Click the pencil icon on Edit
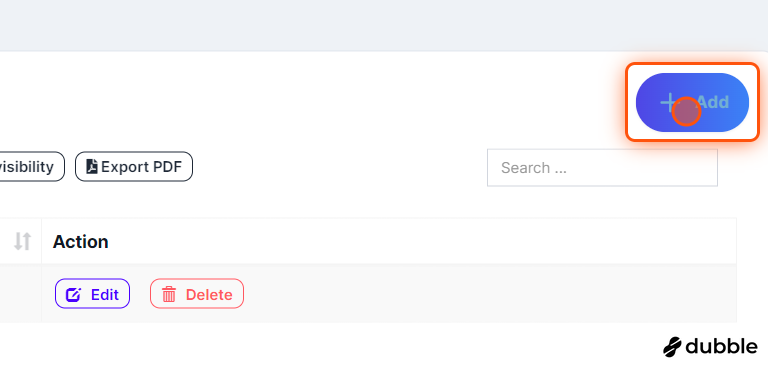Viewport: 768px width, 365px height. click(x=73, y=294)
